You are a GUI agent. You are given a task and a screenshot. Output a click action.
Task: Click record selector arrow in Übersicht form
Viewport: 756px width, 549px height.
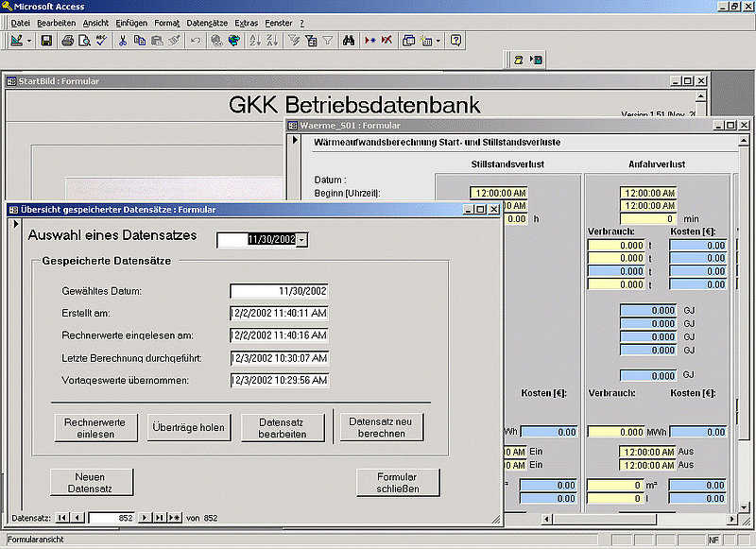(x=16, y=224)
